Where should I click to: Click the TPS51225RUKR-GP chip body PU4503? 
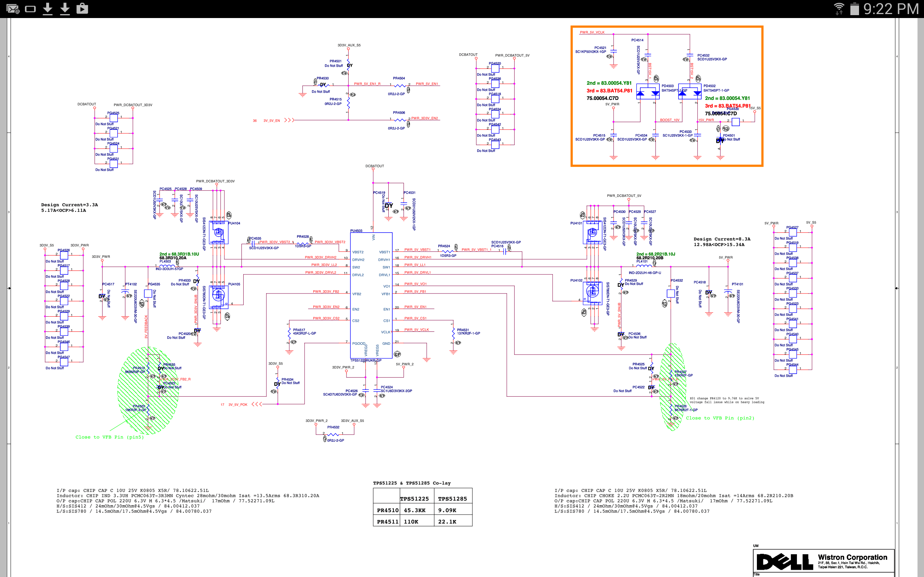pyautogui.click(x=371, y=296)
